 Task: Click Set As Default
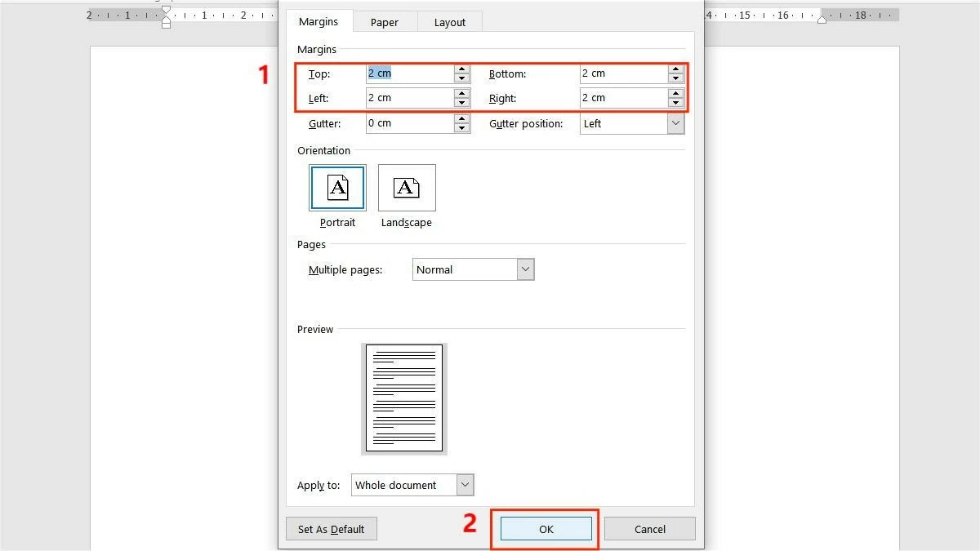(331, 528)
